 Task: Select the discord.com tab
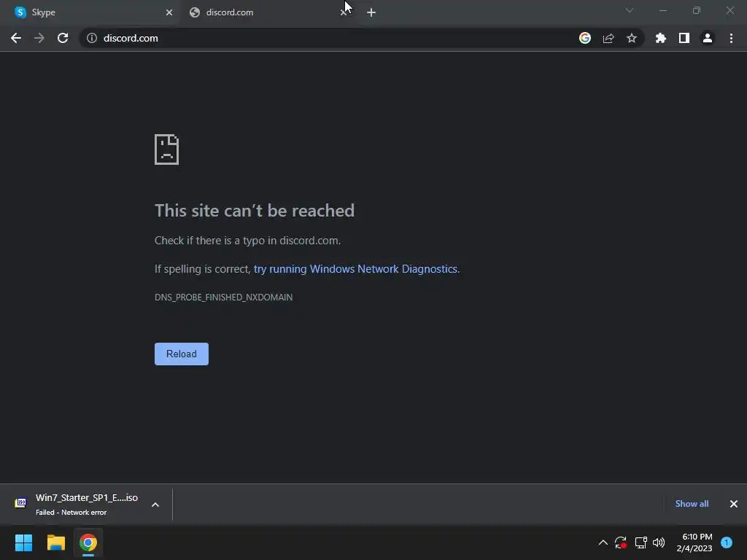point(267,12)
